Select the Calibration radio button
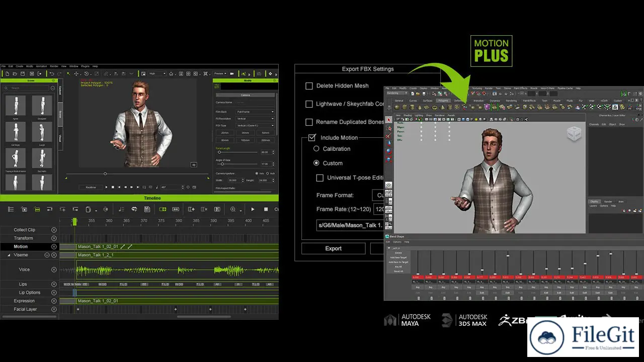Screen dimensions: 644x362 click(316, 149)
